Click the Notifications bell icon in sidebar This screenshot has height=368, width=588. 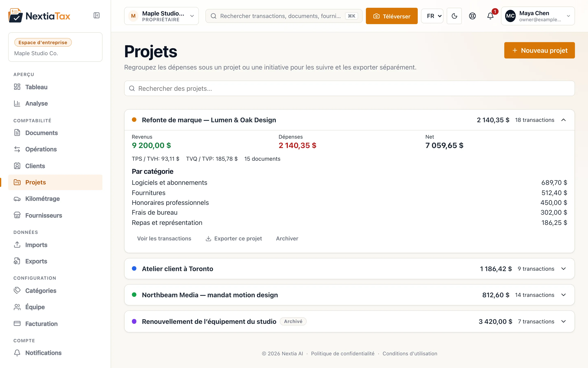point(17,353)
